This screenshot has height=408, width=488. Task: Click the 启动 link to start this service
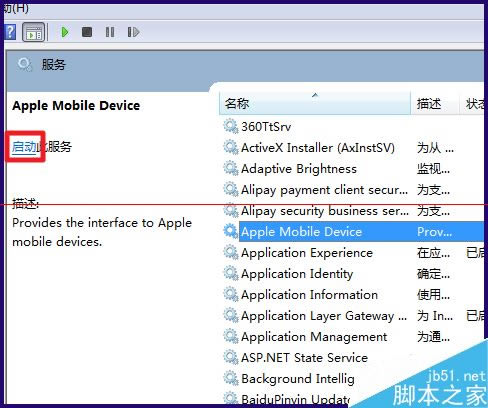click(x=24, y=147)
